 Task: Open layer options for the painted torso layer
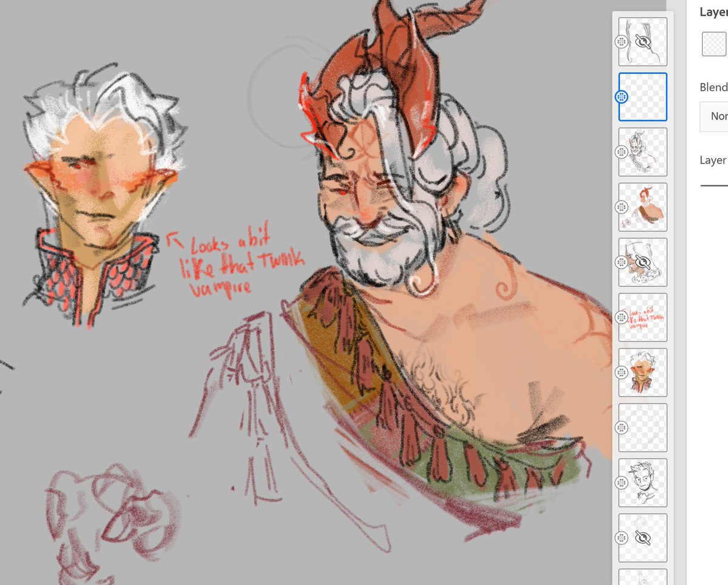(x=621, y=207)
